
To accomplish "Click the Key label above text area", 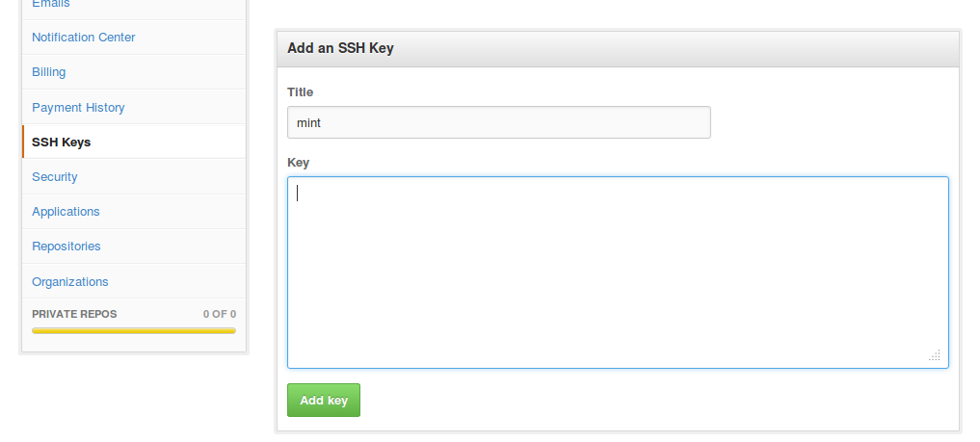I will [298, 163].
